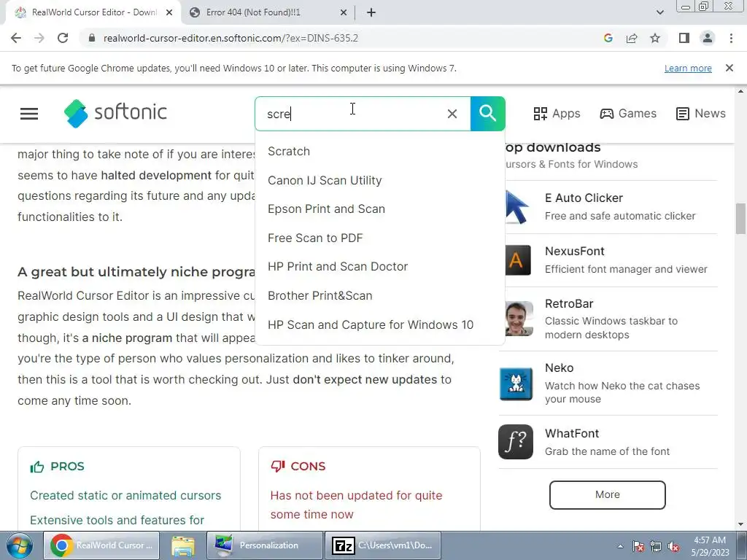This screenshot has width=747, height=560.
Task: Click the More button
Action: (x=608, y=495)
